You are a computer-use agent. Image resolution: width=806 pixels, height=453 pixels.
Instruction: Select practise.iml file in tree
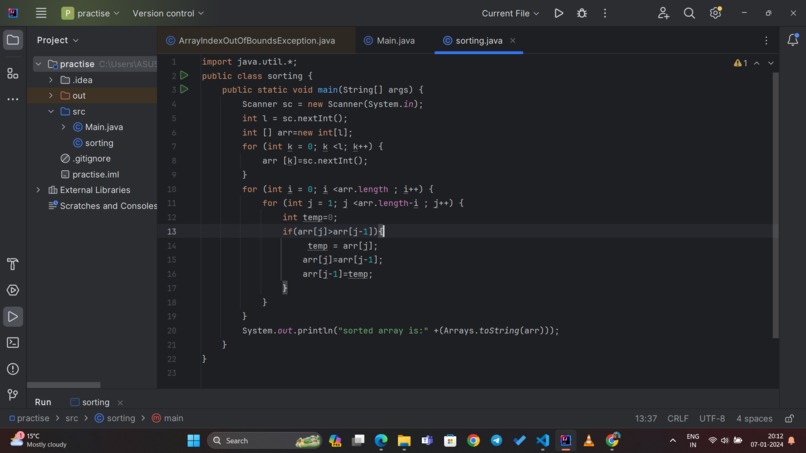click(90, 175)
